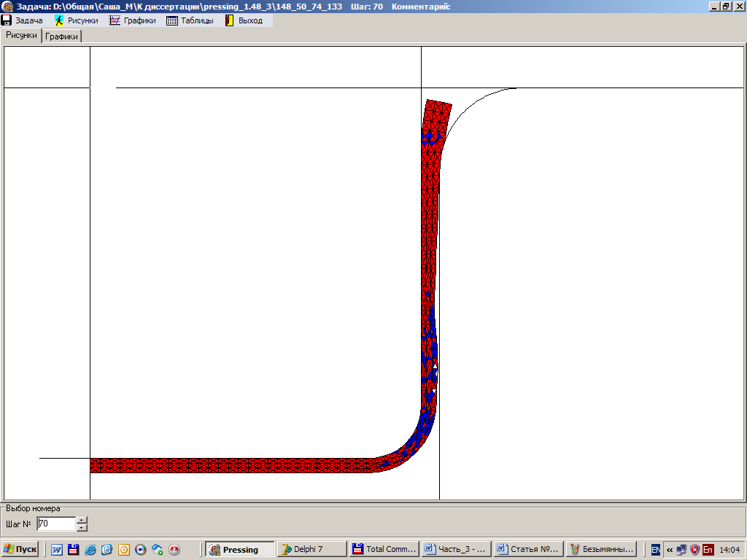The width and height of the screenshot is (747, 560).
Task: Launch Internet Explorer from quick launch
Action: pyautogui.click(x=90, y=550)
